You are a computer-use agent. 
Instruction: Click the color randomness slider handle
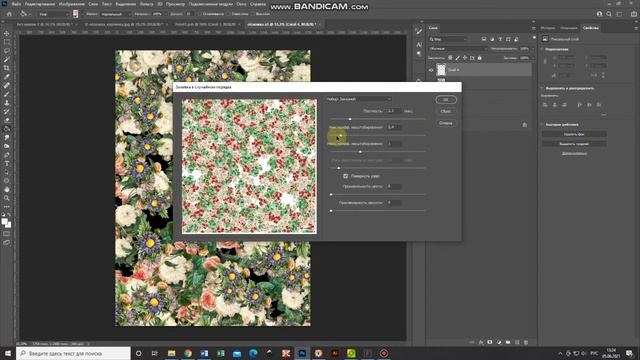point(331,195)
